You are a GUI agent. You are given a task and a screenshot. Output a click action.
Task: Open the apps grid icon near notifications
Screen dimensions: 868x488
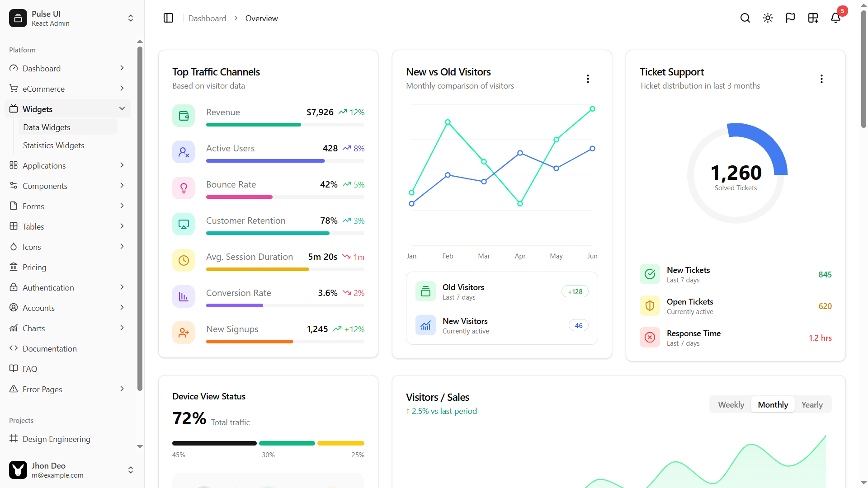[813, 18]
